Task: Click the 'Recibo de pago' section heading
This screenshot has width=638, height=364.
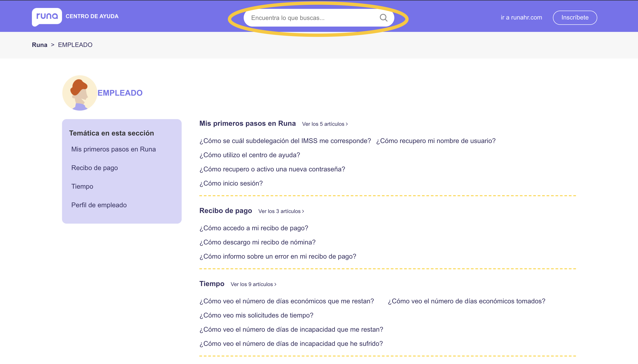Action: [x=226, y=211]
